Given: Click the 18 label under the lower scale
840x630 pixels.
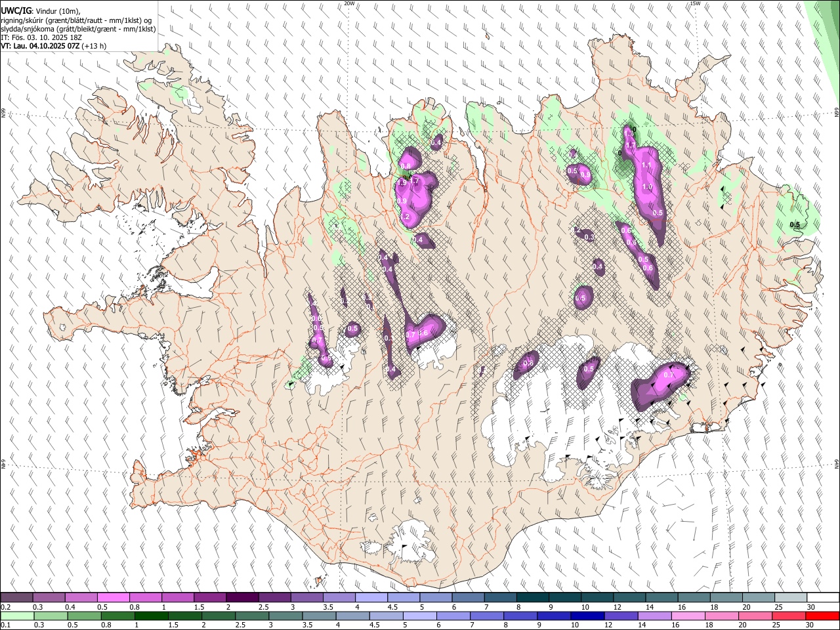Looking at the screenshot, I should click(x=709, y=625).
